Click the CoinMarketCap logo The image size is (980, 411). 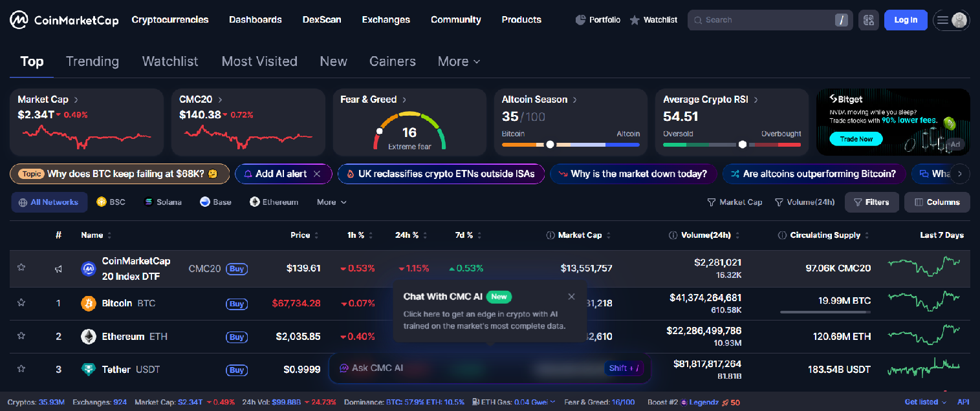(x=64, y=20)
